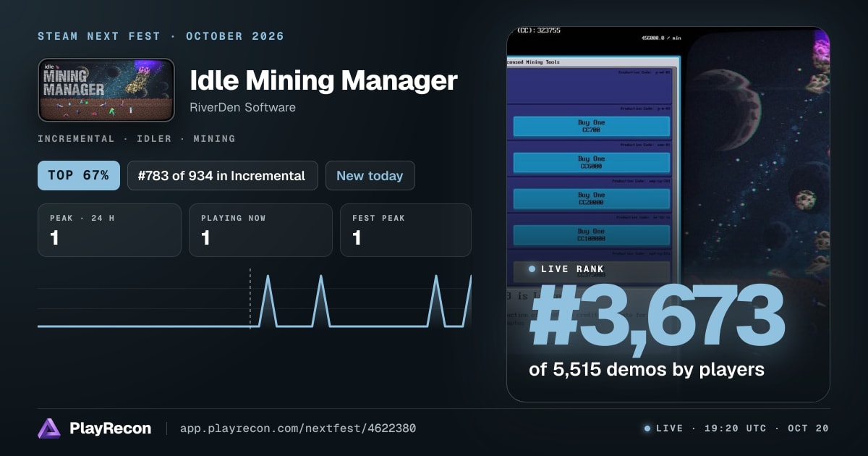The height and width of the screenshot is (456, 868).
Task: Click the Buy One CC20000 button
Action: click(591, 198)
